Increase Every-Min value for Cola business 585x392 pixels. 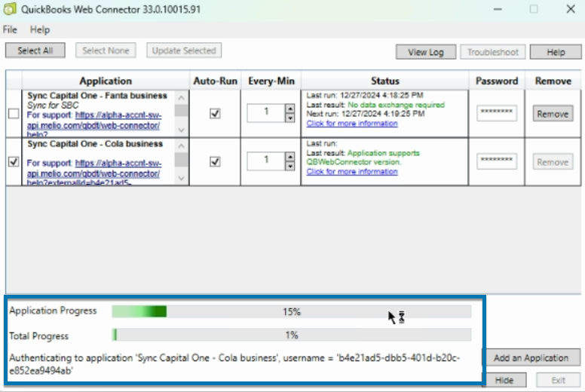(x=289, y=155)
